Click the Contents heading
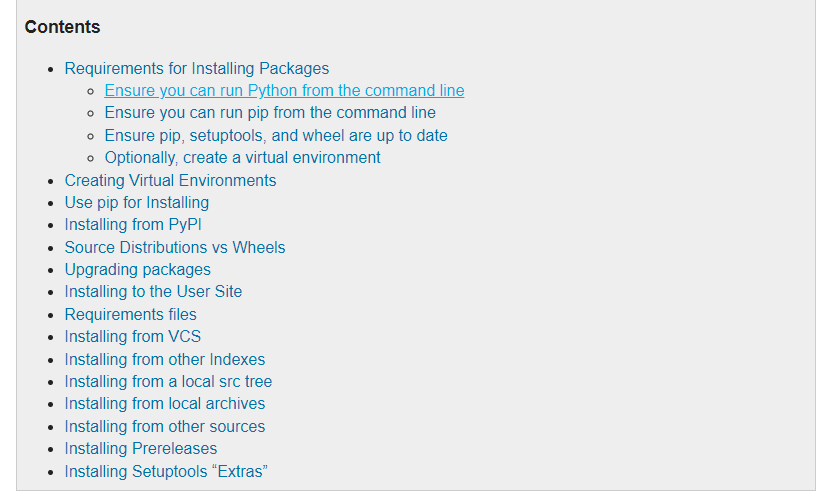The width and height of the screenshot is (816, 493). (62, 27)
